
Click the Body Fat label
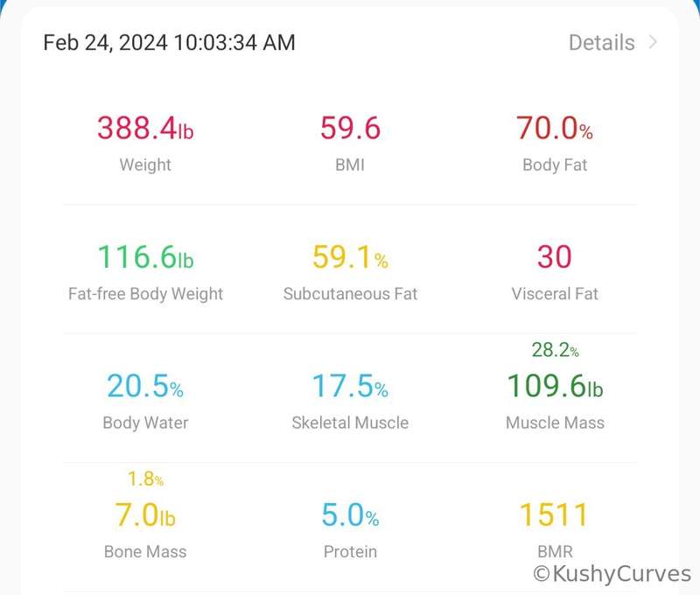(x=555, y=164)
